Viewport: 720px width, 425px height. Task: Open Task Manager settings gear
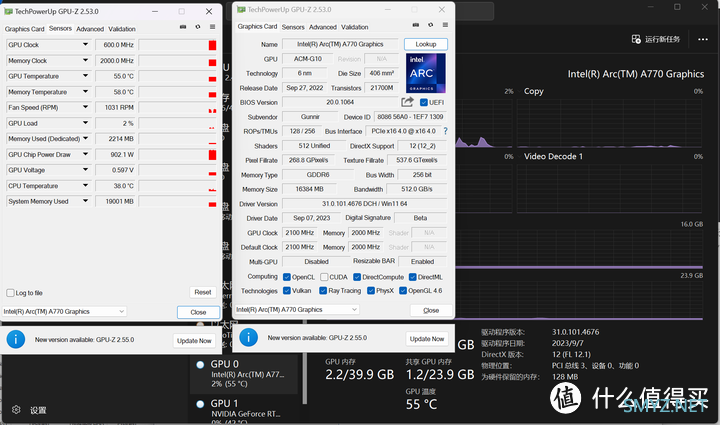(x=16, y=410)
